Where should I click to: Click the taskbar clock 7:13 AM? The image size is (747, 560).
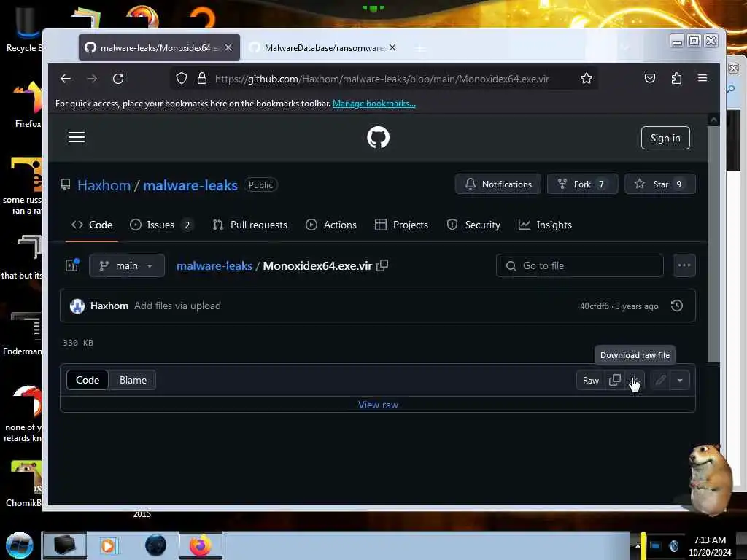coord(710,540)
